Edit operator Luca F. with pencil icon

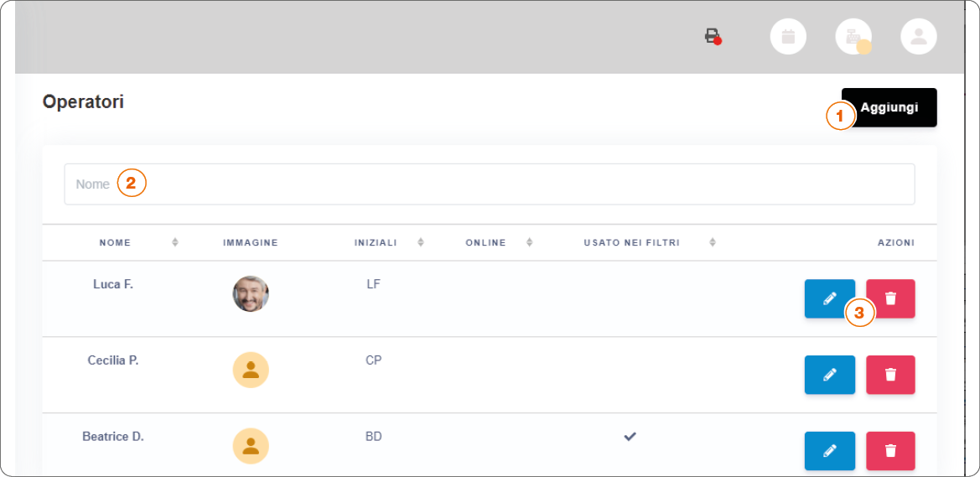(x=829, y=298)
